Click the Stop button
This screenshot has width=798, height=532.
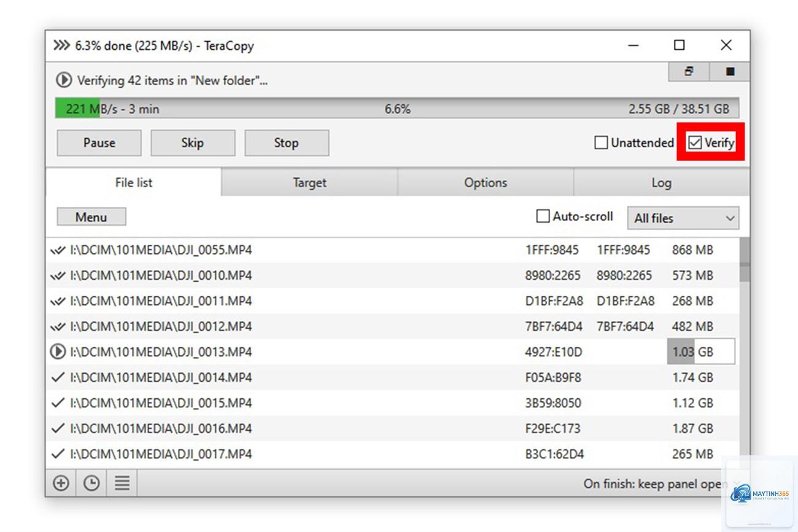click(287, 143)
